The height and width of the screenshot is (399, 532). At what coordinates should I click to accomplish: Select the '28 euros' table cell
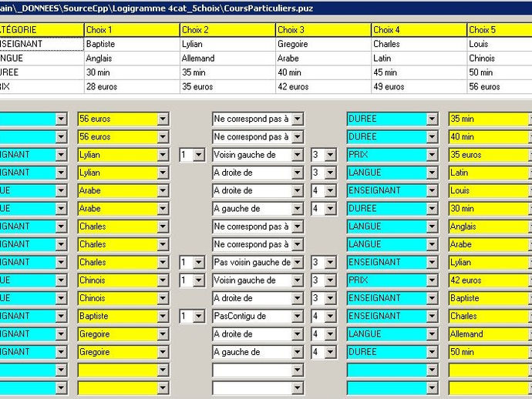click(x=132, y=87)
